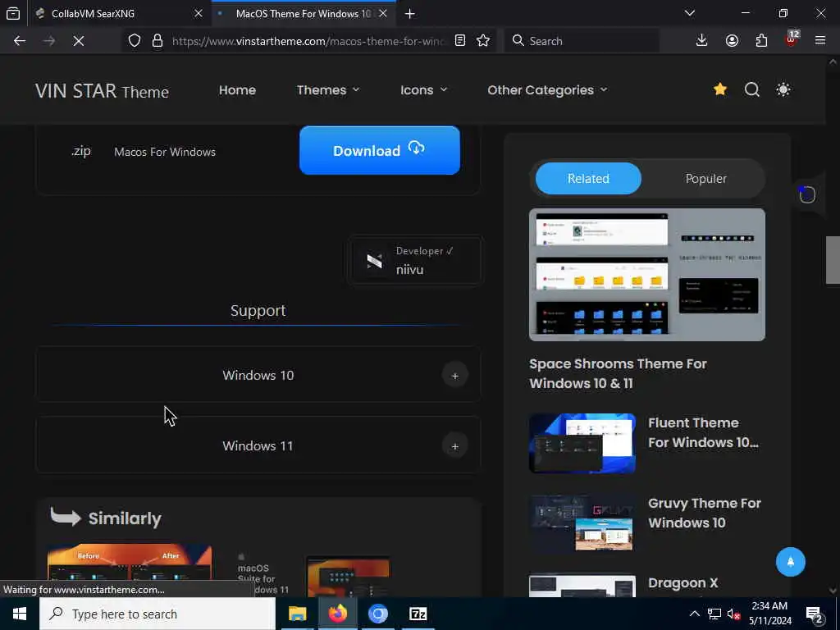Click the blue back-to-top button
840x630 pixels.
791,562
